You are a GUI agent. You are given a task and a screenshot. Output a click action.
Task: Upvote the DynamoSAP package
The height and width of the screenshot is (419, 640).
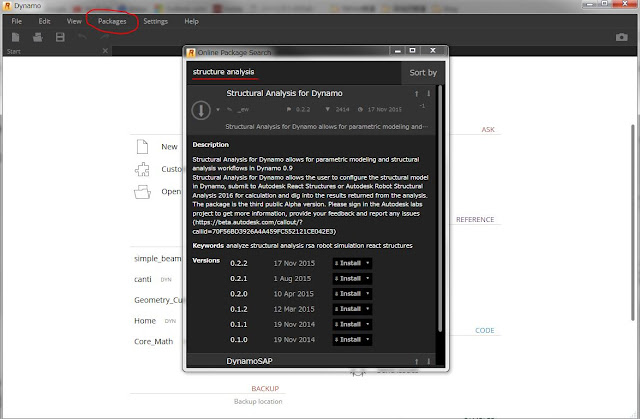[416, 361]
